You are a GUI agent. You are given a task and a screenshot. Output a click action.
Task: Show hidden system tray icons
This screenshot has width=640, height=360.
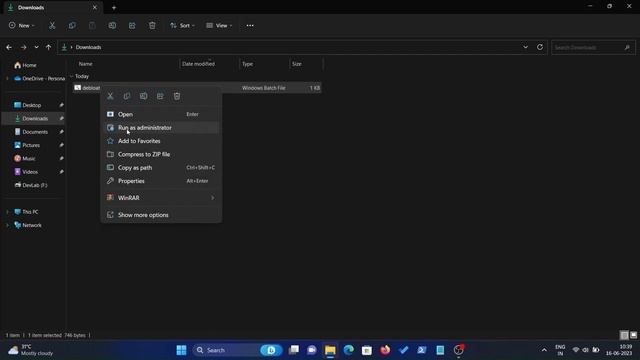[x=544, y=350]
